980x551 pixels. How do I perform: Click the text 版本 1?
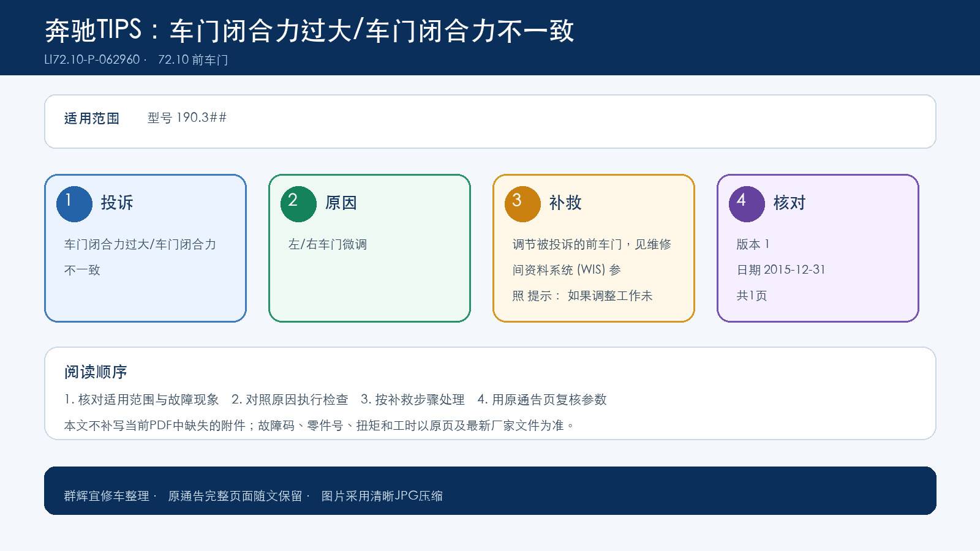click(x=753, y=244)
